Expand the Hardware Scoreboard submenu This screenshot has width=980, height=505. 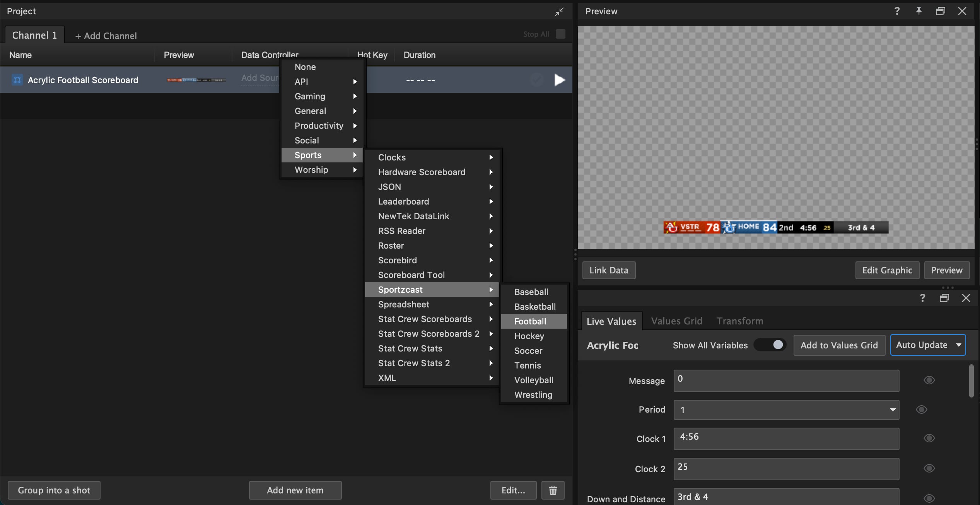(x=432, y=172)
